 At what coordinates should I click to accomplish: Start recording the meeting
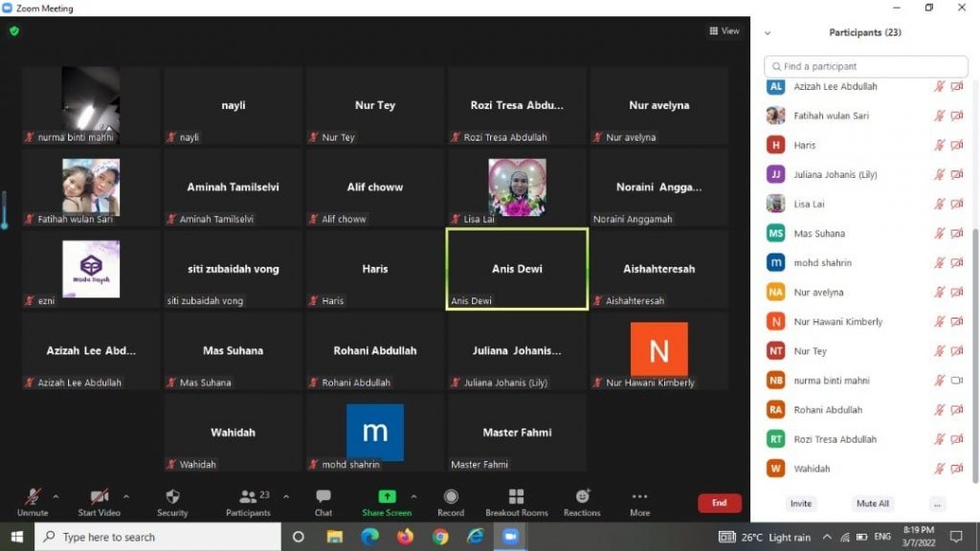(451, 502)
